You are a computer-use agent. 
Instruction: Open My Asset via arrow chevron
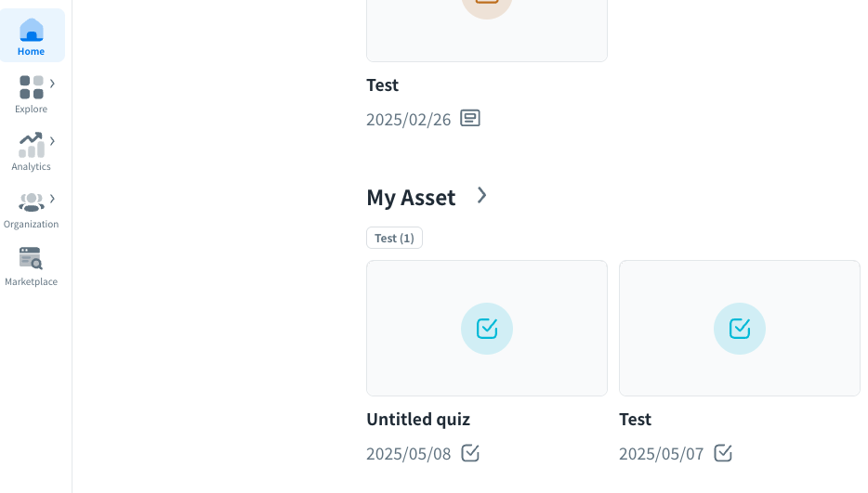coord(481,195)
